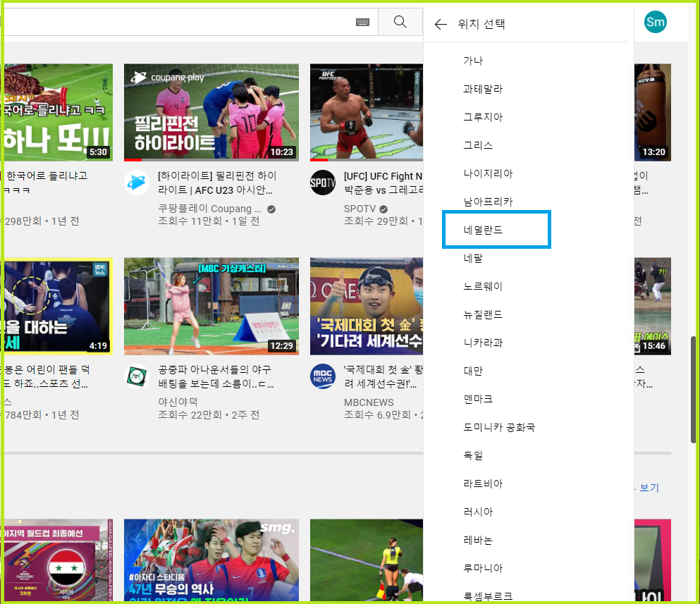Viewport: 700px width, 604px height.
Task: Open the punching bag 13:20 thumbnail
Action: point(652,113)
